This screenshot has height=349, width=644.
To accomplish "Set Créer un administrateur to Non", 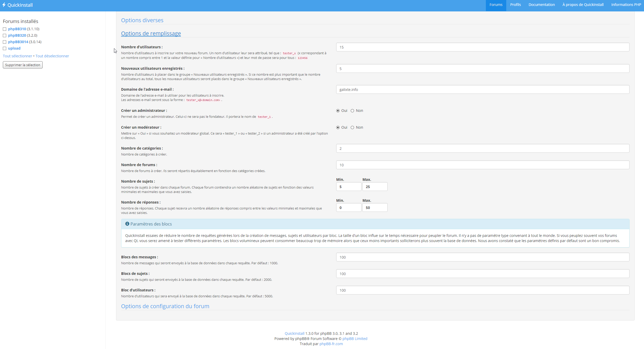I will [352, 111].
